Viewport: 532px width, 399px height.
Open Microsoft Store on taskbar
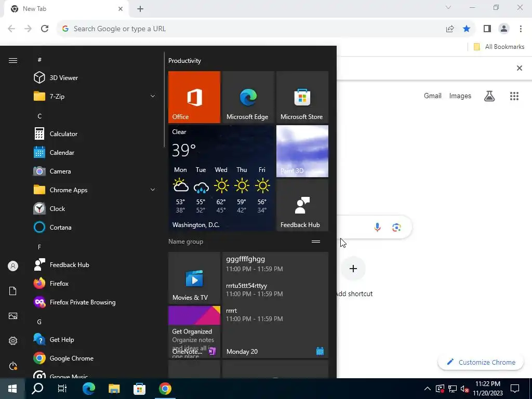pos(139,389)
